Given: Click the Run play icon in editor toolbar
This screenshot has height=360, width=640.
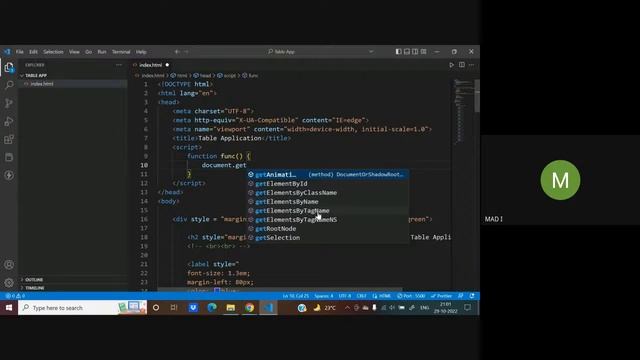Looking at the screenshot, I should [451, 65].
